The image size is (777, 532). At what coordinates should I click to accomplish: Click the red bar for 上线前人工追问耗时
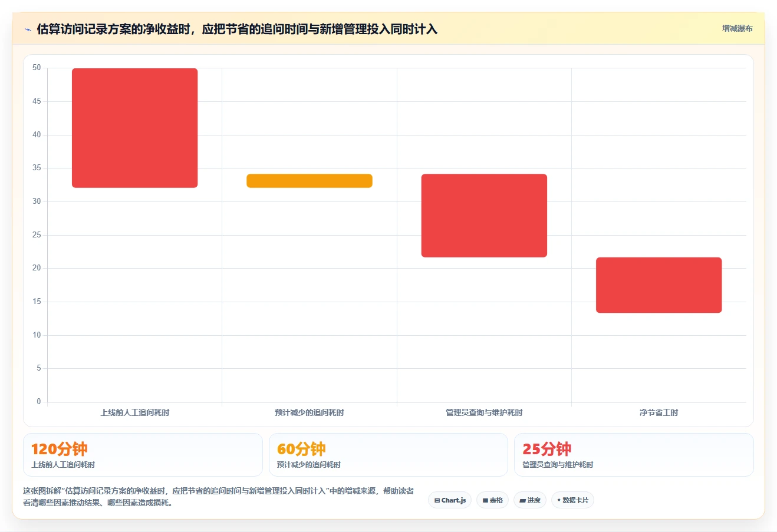point(135,128)
